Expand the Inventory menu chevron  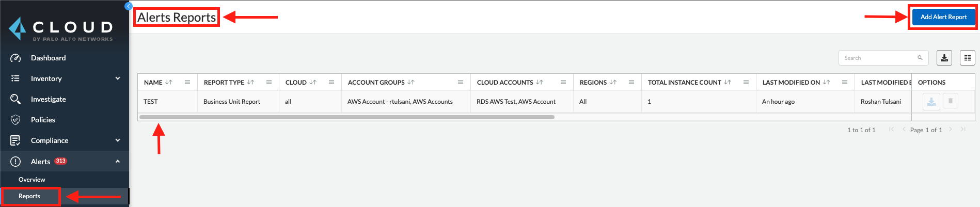118,78
